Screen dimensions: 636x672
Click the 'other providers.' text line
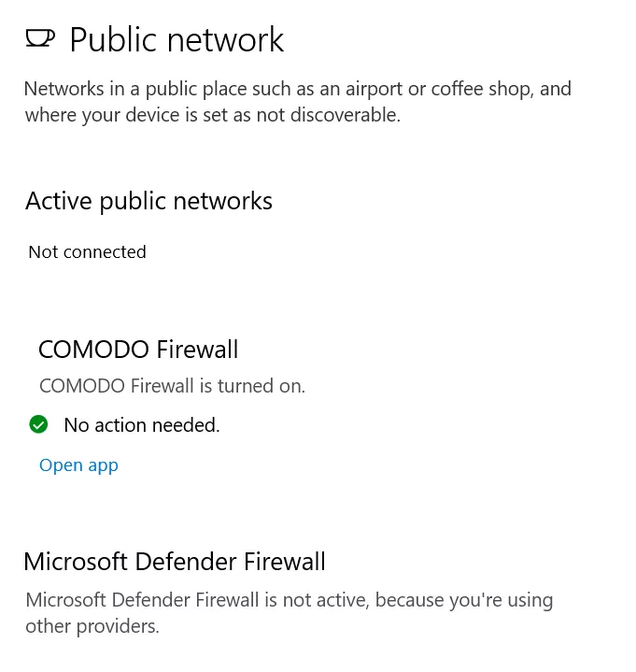pyautogui.click(x=92, y=626)
